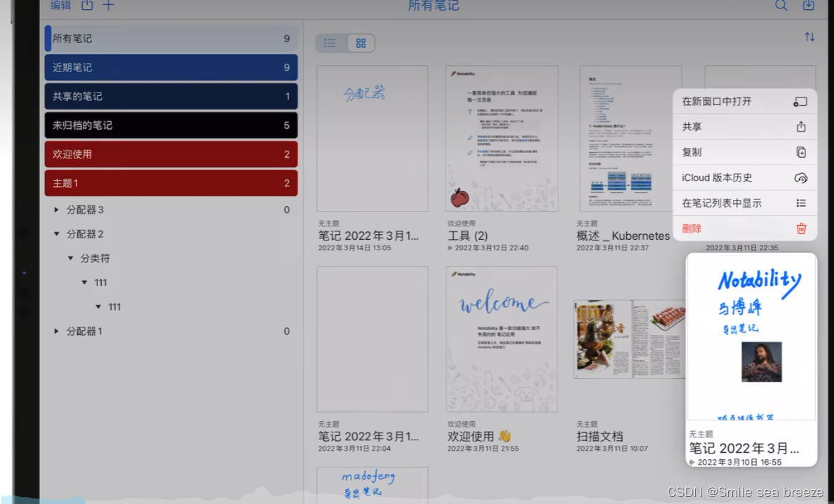The height and width of the screenshot is (504, 834).
Task: Choose 在笔记列表中显示 menu entry
Action: pos(745,203)
